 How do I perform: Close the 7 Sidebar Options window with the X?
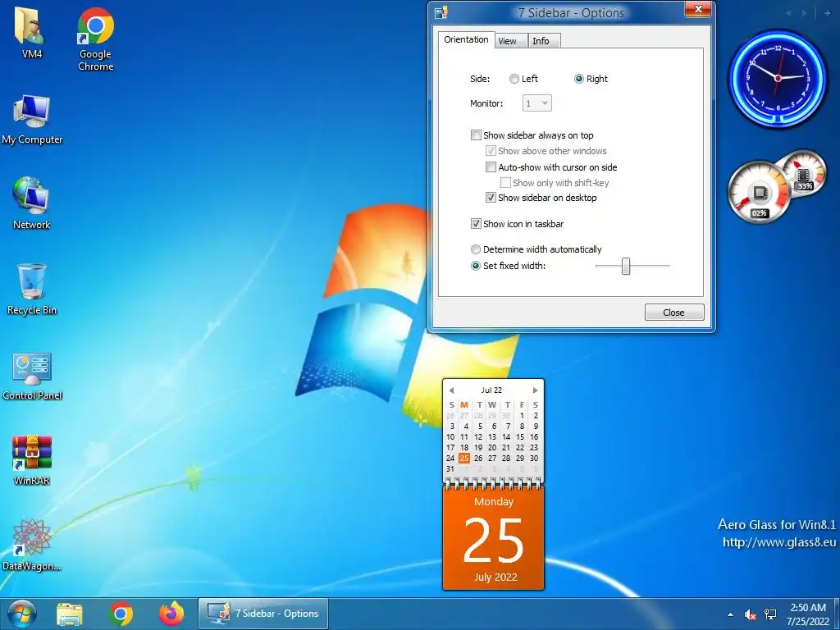click(x=698, y=9)
